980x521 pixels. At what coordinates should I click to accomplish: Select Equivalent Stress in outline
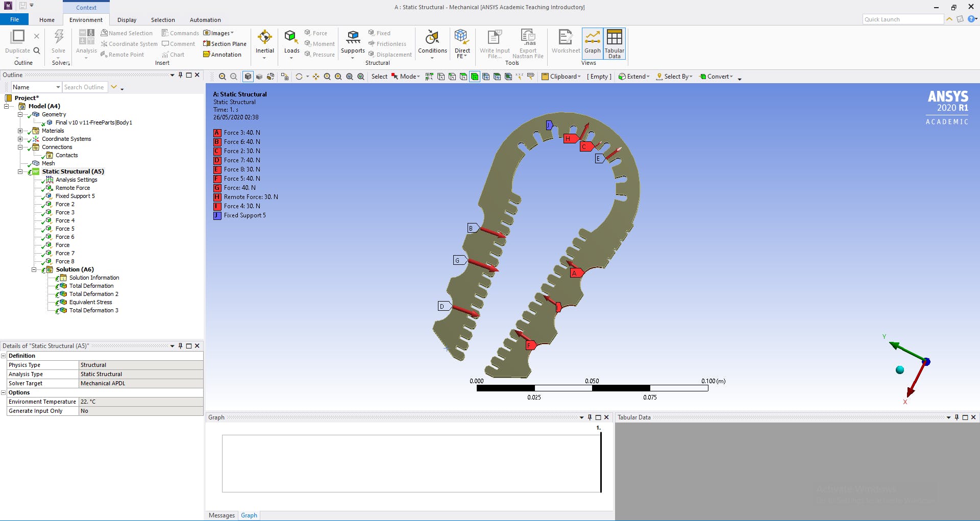[x=90, y=302]
